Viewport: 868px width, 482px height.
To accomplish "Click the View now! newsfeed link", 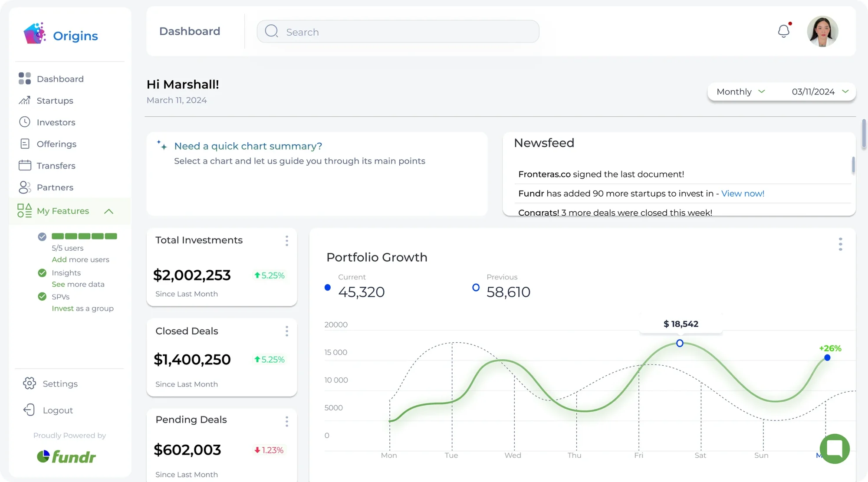I will pyautogui.click(x=743, y=193).
